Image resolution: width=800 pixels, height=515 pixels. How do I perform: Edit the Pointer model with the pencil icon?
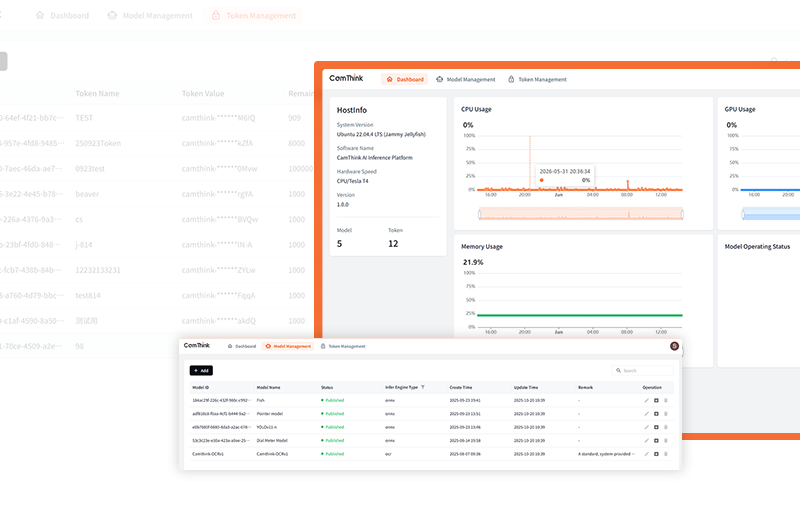click(646, 414)
